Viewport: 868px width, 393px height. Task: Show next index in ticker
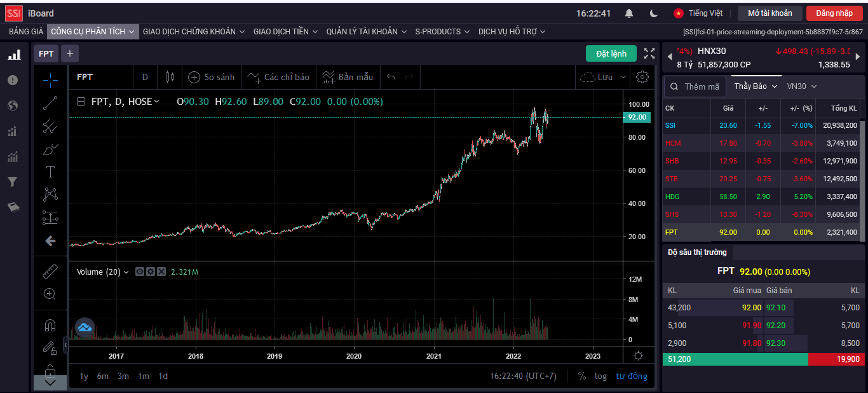(858, 57)
